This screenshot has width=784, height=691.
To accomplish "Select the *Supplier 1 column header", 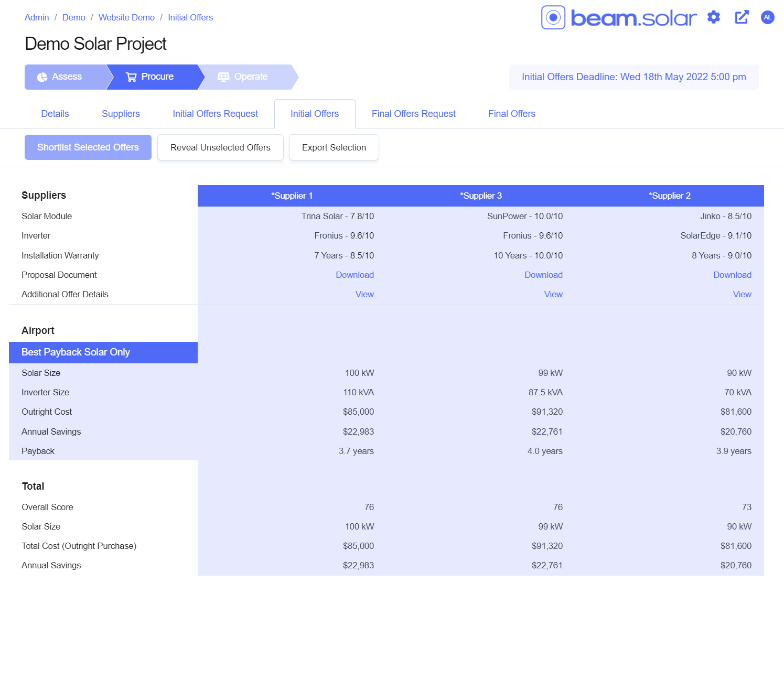I will [292, 196].
